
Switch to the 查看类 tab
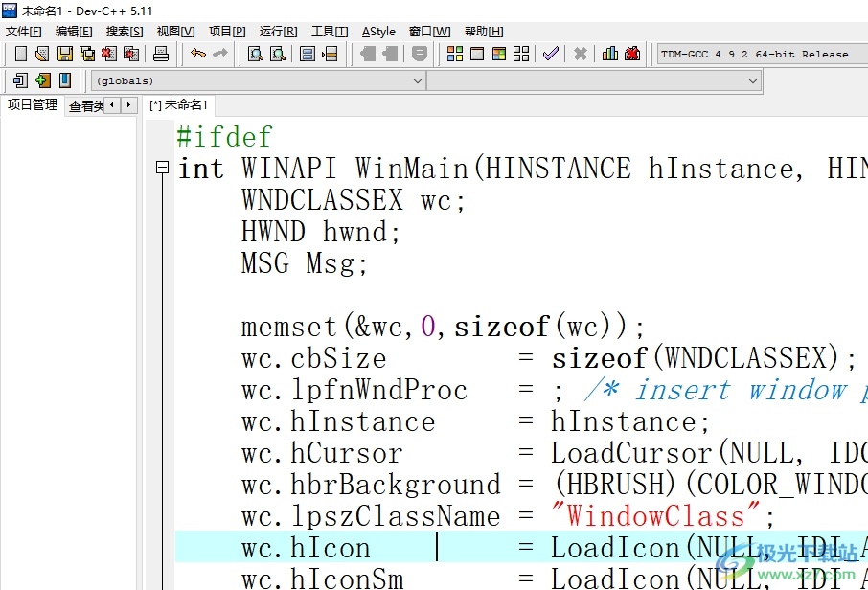[85, 105]
